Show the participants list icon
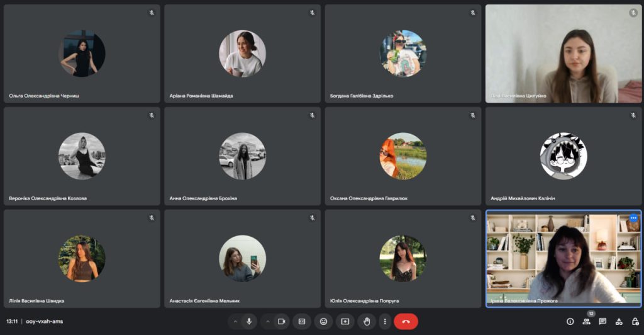 point(586,321)
